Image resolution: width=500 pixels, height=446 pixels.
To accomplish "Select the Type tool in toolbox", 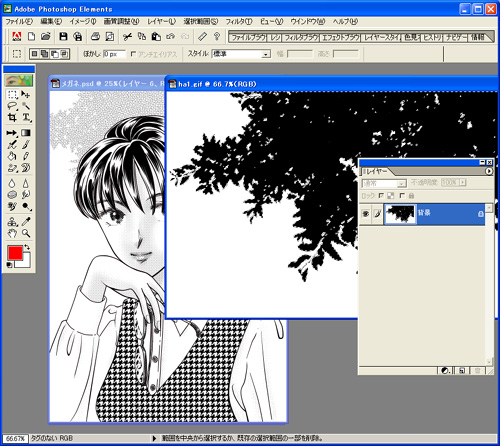I will pos(26,117).
